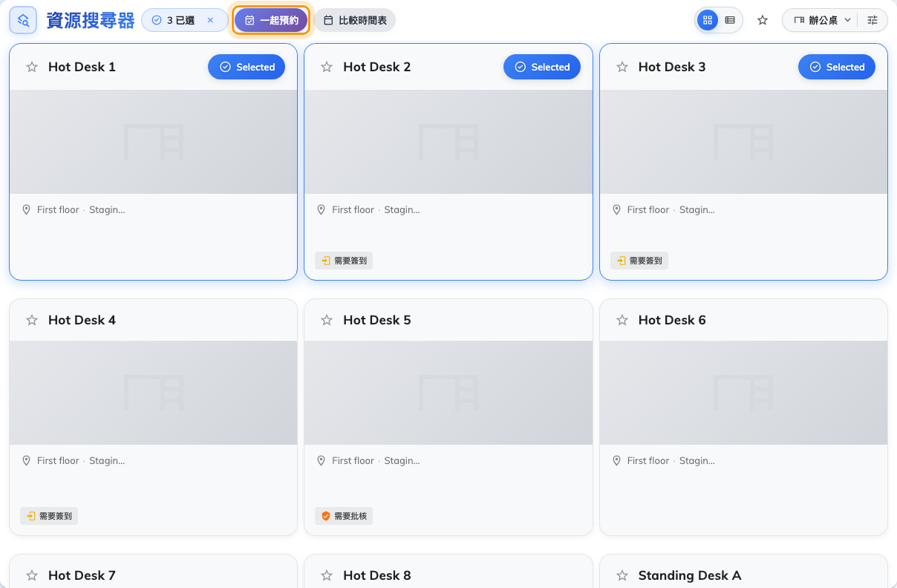
Task: Click the Hot Desk 8 title
Action: click(x=376, y=575)
